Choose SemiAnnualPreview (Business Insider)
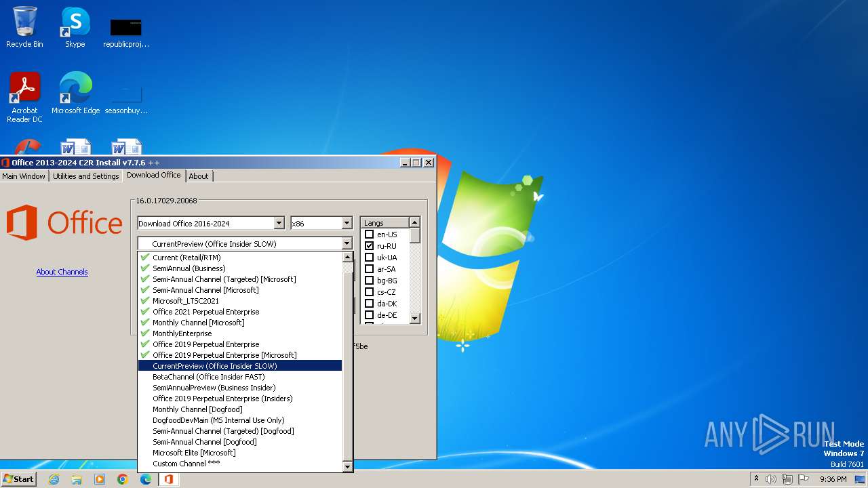 click(x=240, y=388)
